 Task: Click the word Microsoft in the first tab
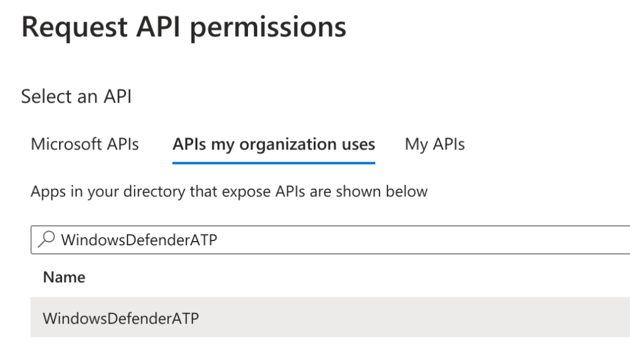point(66,144)
